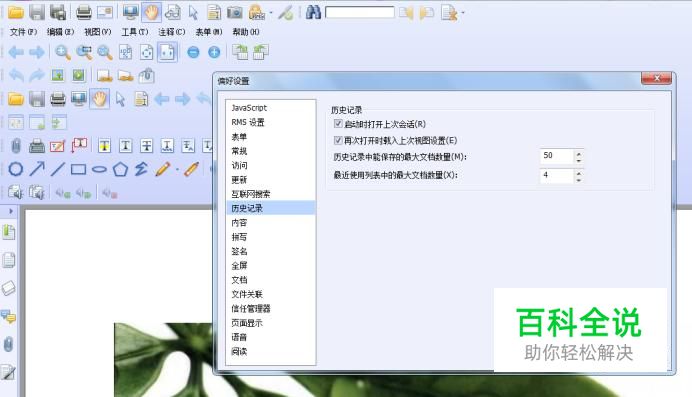Select the Snapshot camera tool
This screenshot has width=692, height=397.
coord(235,12)
